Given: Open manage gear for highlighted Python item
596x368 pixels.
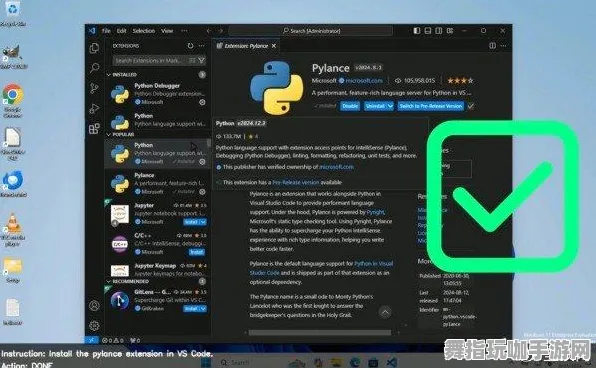Looking at the screenshot, I should [202, 162].
